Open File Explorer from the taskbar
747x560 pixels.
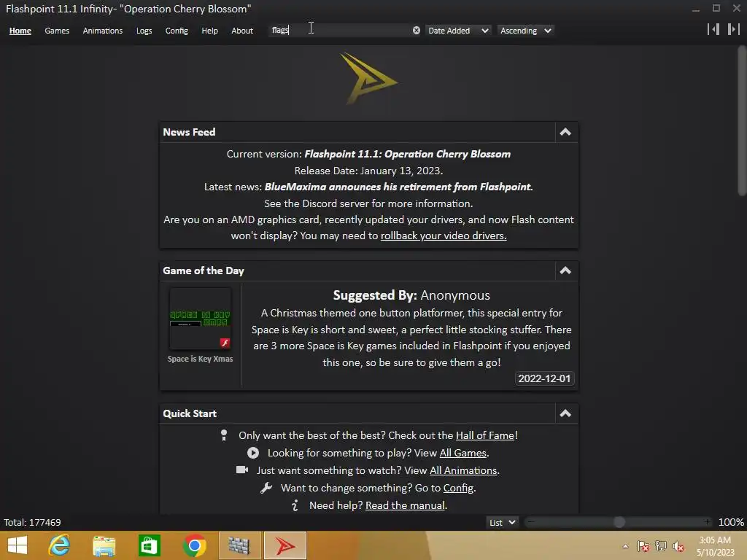pyautogui.click(x=104, y=546)
